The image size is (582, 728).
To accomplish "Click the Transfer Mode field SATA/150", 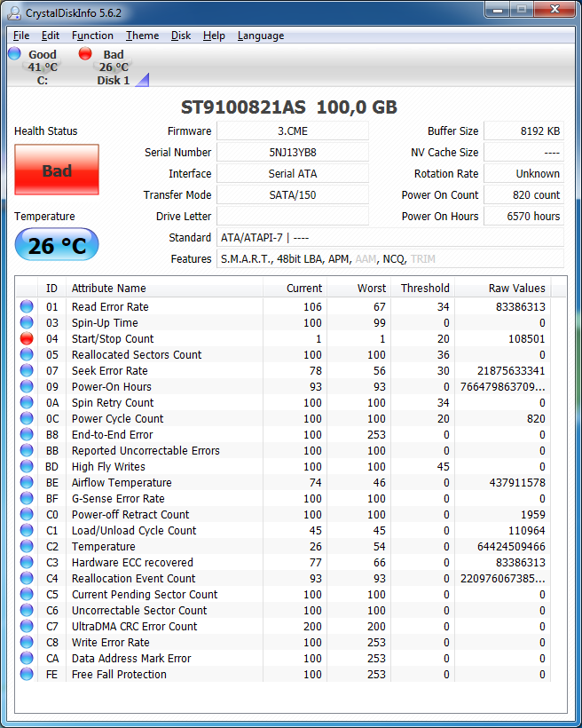I will (293, 195).
